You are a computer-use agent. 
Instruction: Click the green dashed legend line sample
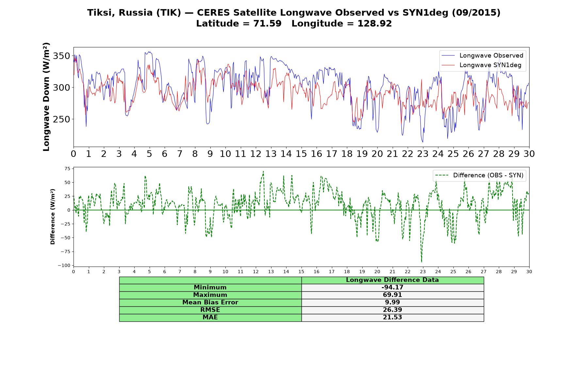click(442, 176)
